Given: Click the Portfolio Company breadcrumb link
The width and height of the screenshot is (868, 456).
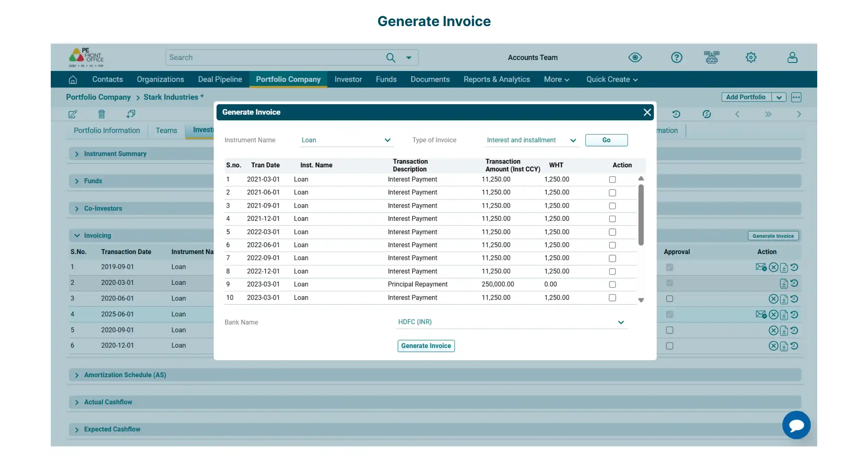Looking at the screenshot, I should pyautogui.click(x=98, y=97).
